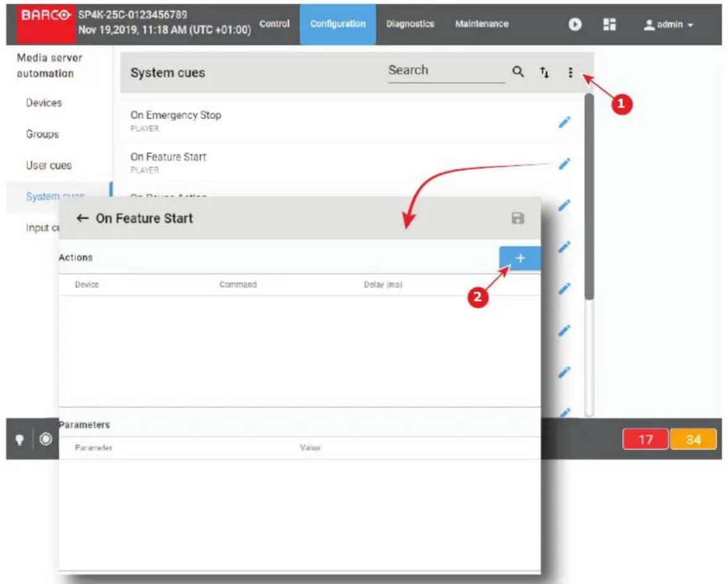This screenshot has width=728, height=584.
Task: Select the Configuration tab
Action: [x=338, y=24]
